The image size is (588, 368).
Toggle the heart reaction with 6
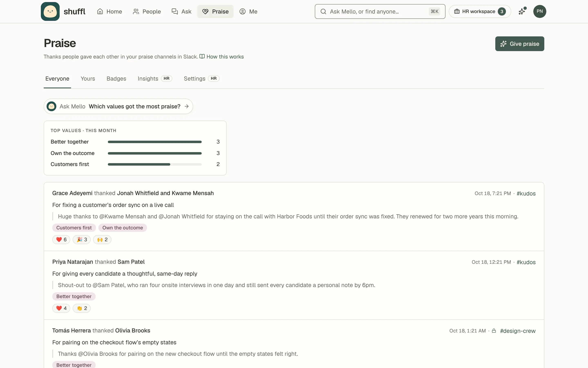click(x=61, y=239)
